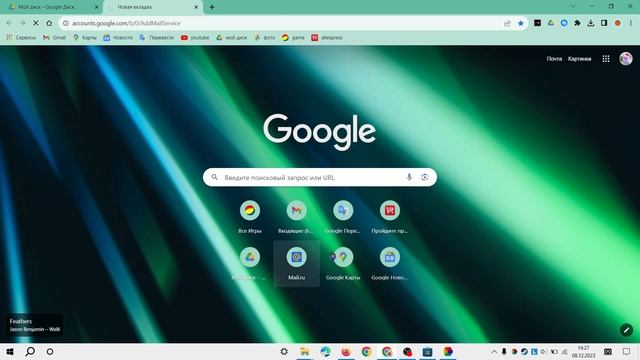640x360 pixels.
Task: Open the Google apps grid
Action: 606,59
